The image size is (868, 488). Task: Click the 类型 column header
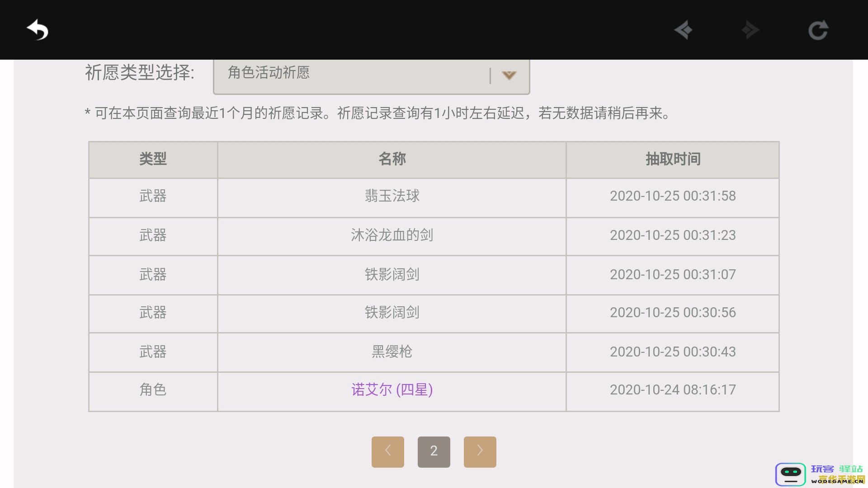point(153,159)
